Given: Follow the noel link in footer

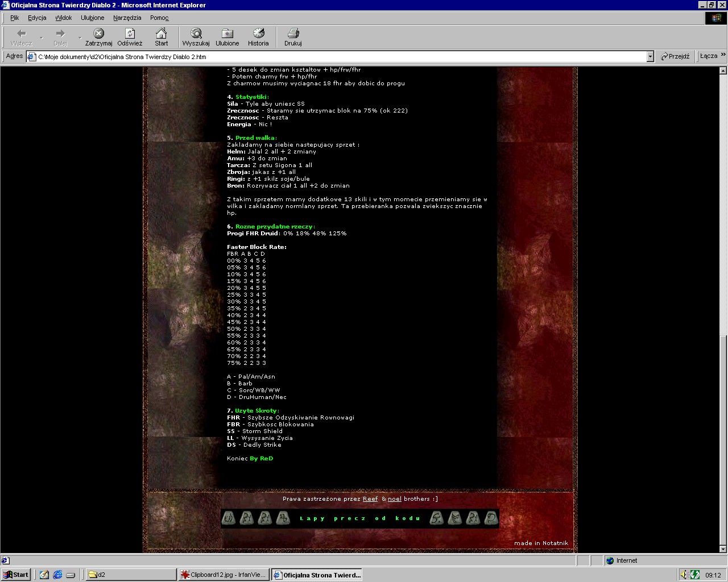Looking at the screenshot, I should coord(395,499).
